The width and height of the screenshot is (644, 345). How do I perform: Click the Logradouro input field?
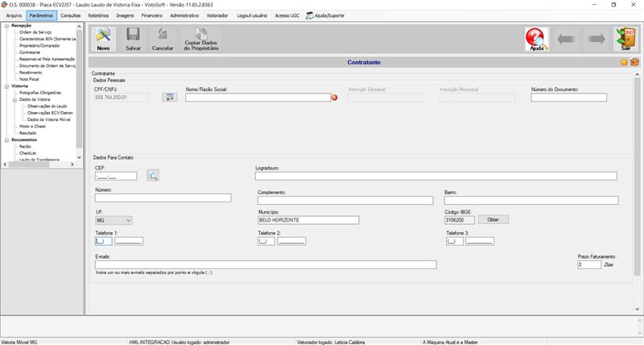[436, 176]
